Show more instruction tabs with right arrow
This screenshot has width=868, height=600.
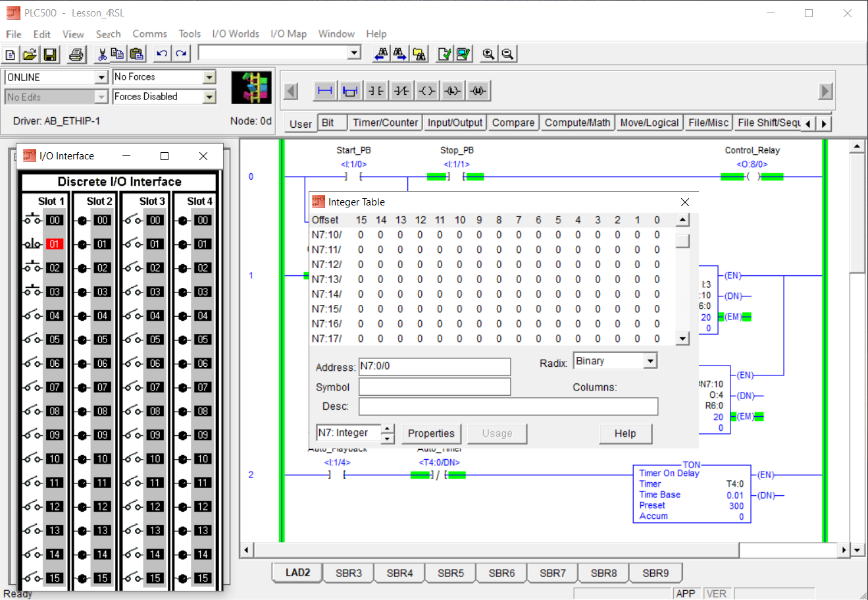[824, 123]
